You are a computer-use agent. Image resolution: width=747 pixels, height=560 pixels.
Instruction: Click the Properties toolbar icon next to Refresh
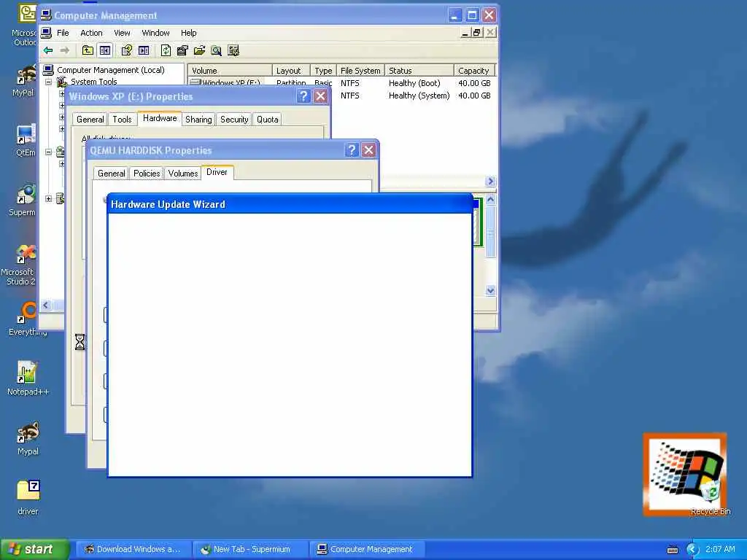click(x=182, y=50)
